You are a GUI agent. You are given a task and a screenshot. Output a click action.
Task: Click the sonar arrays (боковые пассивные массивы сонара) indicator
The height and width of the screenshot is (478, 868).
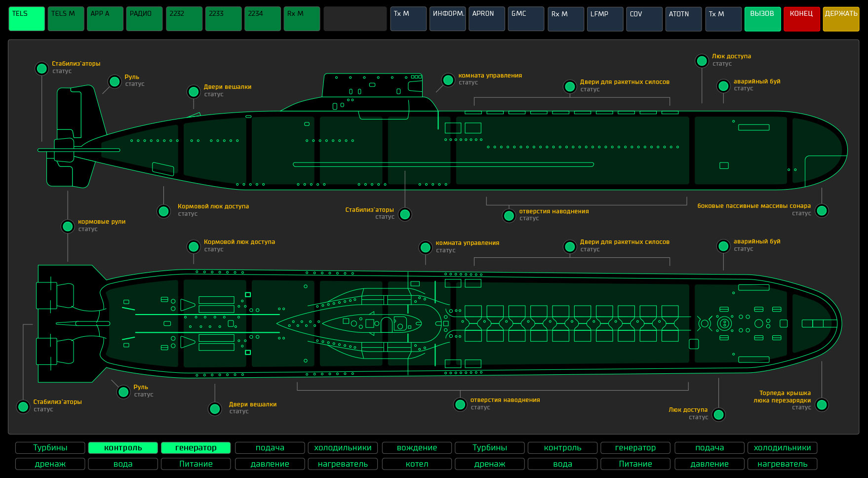822,211
